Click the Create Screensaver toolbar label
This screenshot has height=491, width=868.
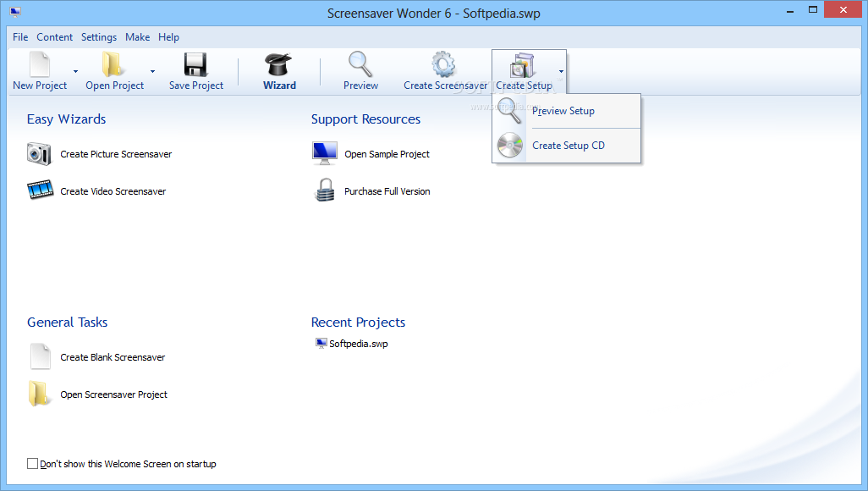[446, 86]
